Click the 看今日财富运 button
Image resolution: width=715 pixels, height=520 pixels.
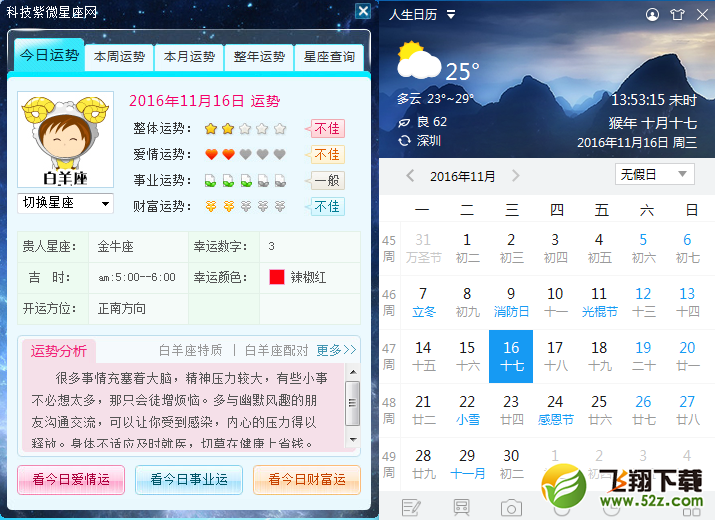[x=307, y=480]
